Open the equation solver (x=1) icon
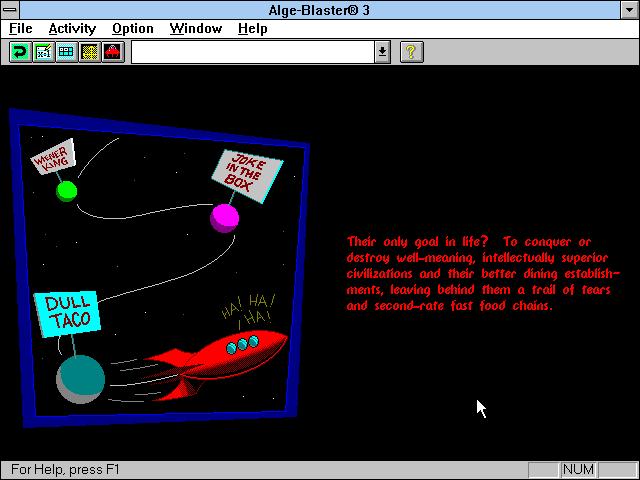 tap(43, 52)
